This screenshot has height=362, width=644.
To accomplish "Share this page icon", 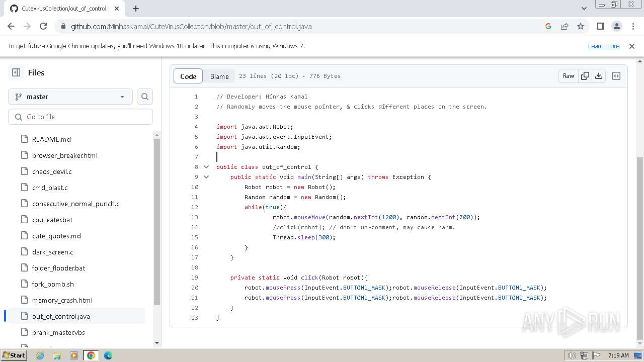I will (x=565, y=26).
